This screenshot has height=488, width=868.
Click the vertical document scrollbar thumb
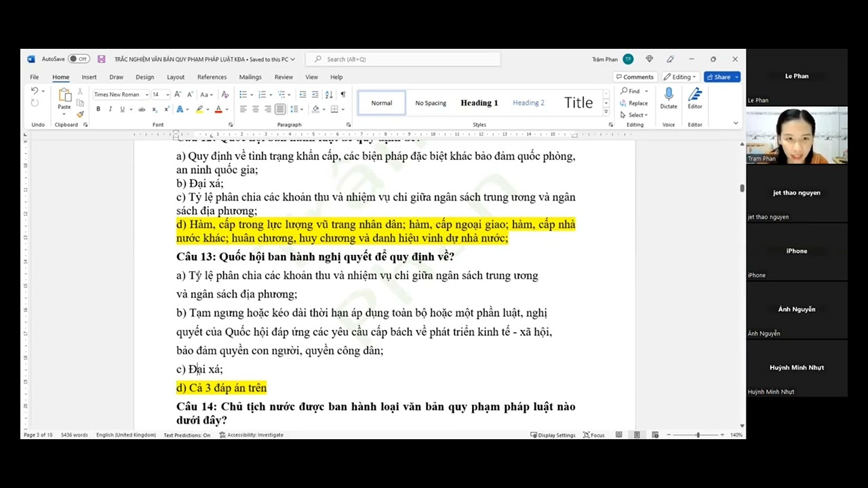tap(742, 188)
